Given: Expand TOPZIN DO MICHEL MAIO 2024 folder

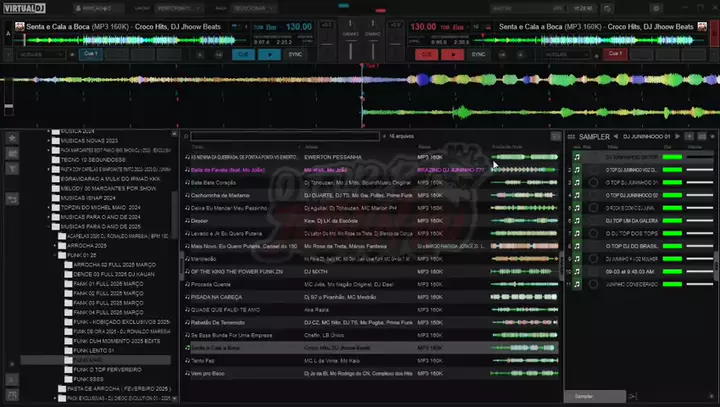Looking at the screenshot, I should click(48, 208).
